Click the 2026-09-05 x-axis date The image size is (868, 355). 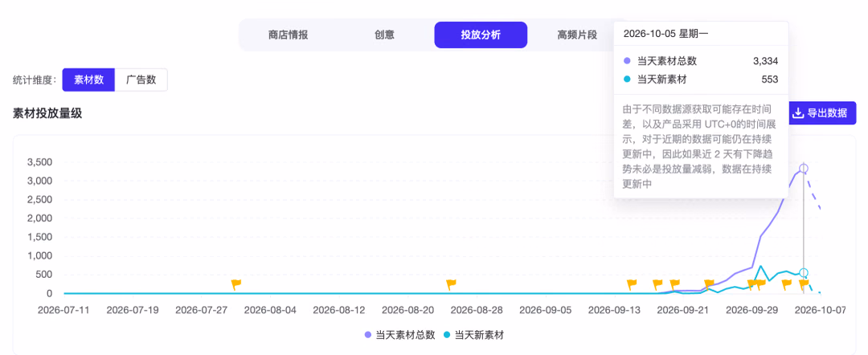click(x=545, y=310)
